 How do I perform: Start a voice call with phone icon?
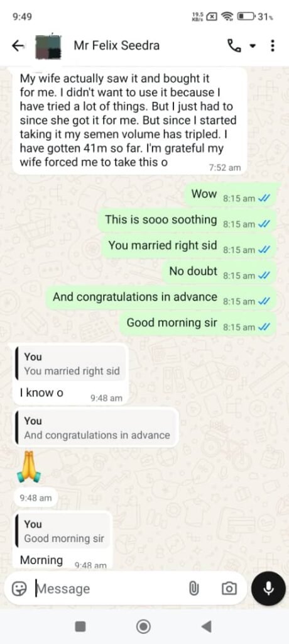(x=234, y=46)
